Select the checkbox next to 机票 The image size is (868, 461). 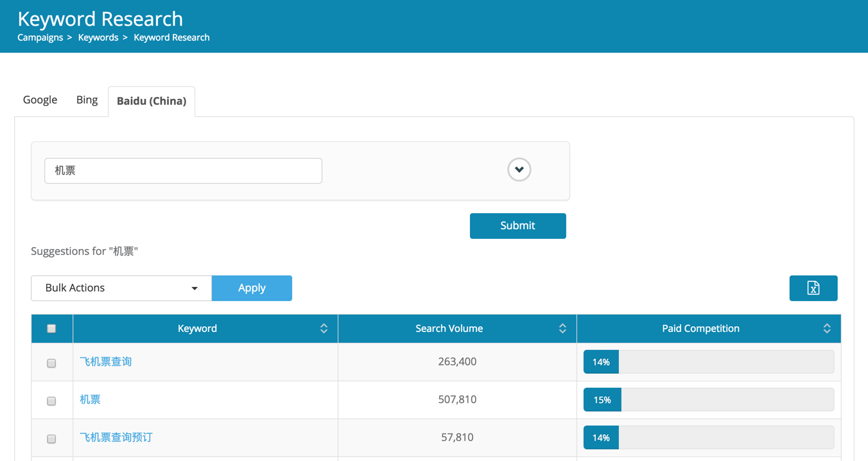51,401
